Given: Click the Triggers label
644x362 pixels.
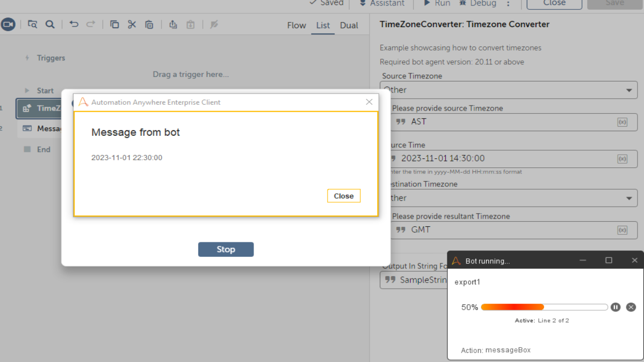Looking at the screenshot, I should point(51,58).
